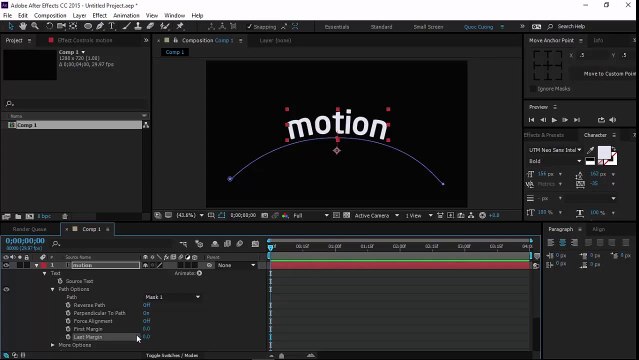Select the Clone Stamp tool

point(138,26)
